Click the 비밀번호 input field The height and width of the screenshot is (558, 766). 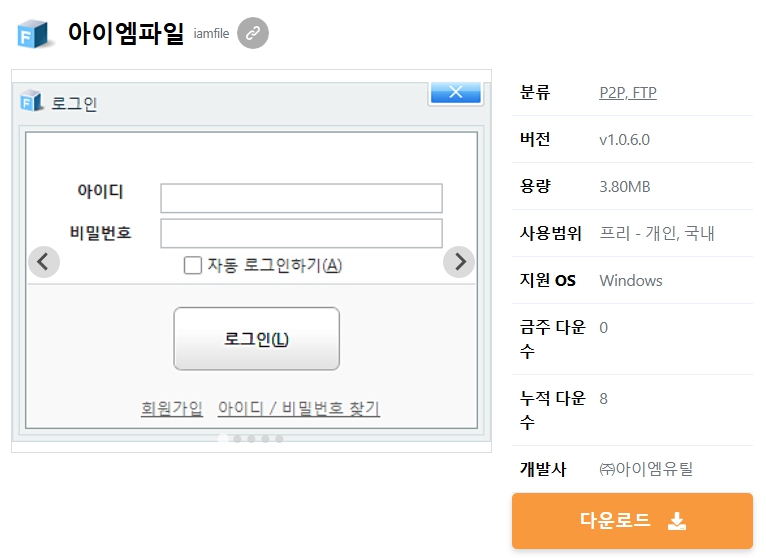pos(301,234)
